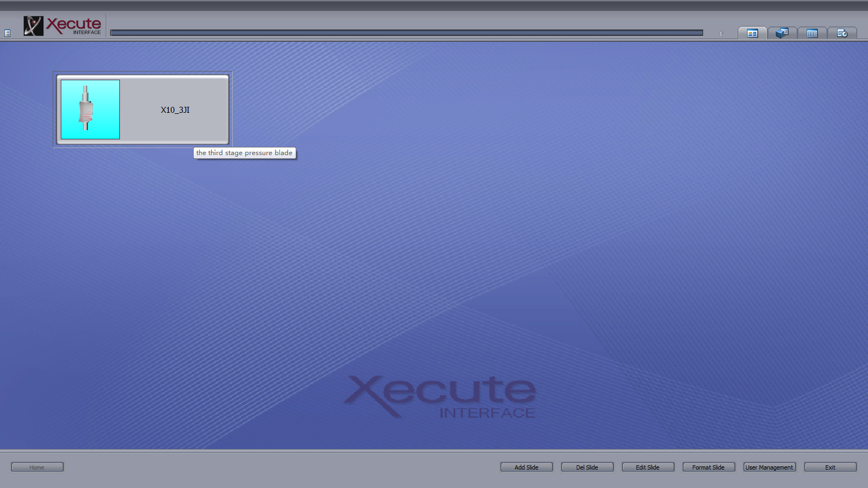Open User Management
868x488 pixels.
tap(769, 467)
